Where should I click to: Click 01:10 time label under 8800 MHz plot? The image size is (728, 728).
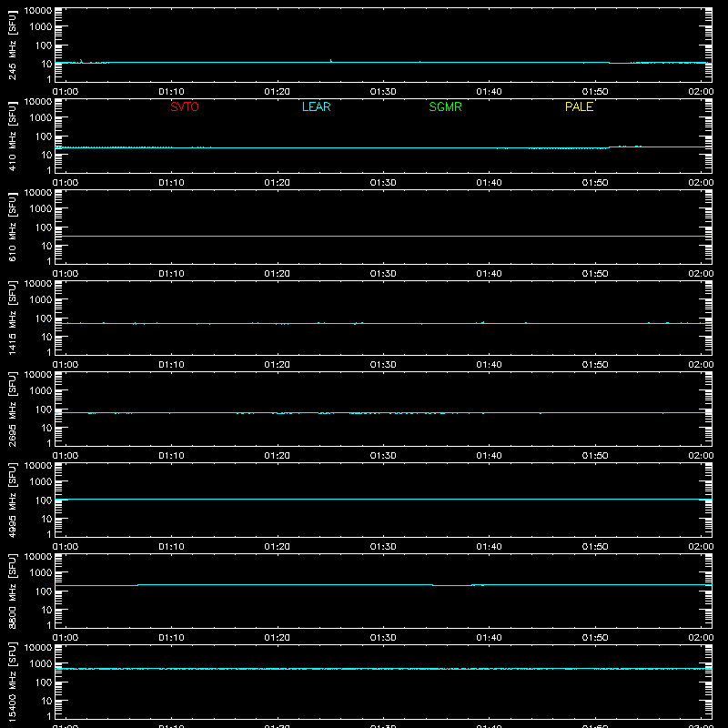[171, 638]
